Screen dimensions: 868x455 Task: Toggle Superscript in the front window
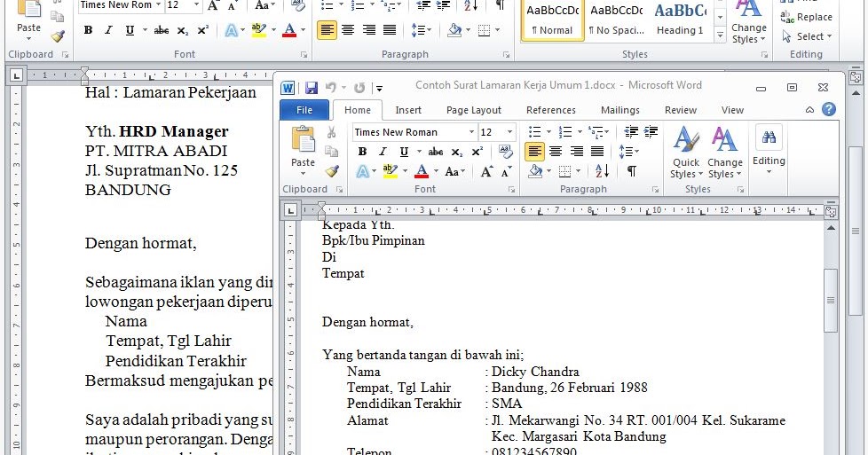click(x=477, y=152)
